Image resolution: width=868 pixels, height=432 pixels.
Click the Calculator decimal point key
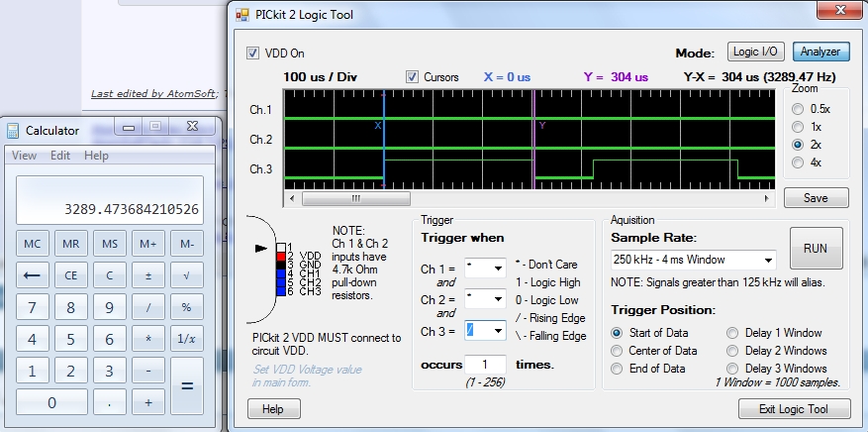(x=110, y=402)
